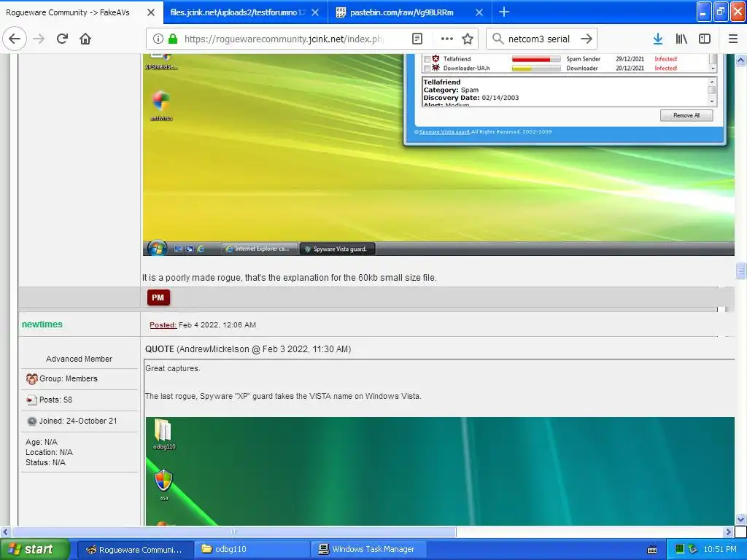Show site information icon in address bar
This screenshot has width=747, height=560.
click(x=158, y=39)
